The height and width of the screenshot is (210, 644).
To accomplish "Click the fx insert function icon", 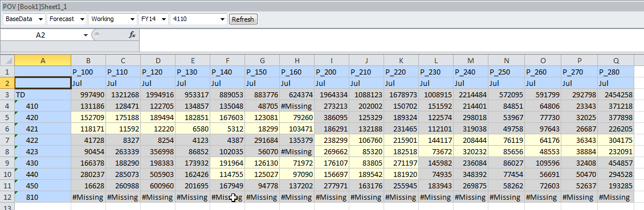I will point(132,35).
